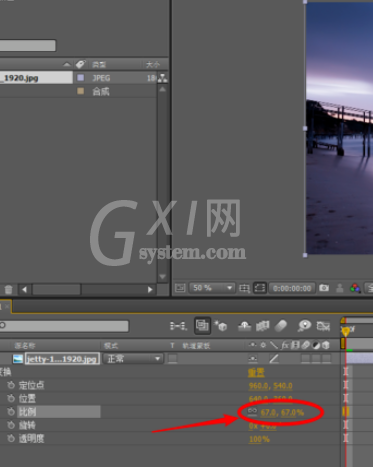
Task: Click the jetty-1...1920.jpg layer name field
Action: pyautogui.click(x=62, y=359)
